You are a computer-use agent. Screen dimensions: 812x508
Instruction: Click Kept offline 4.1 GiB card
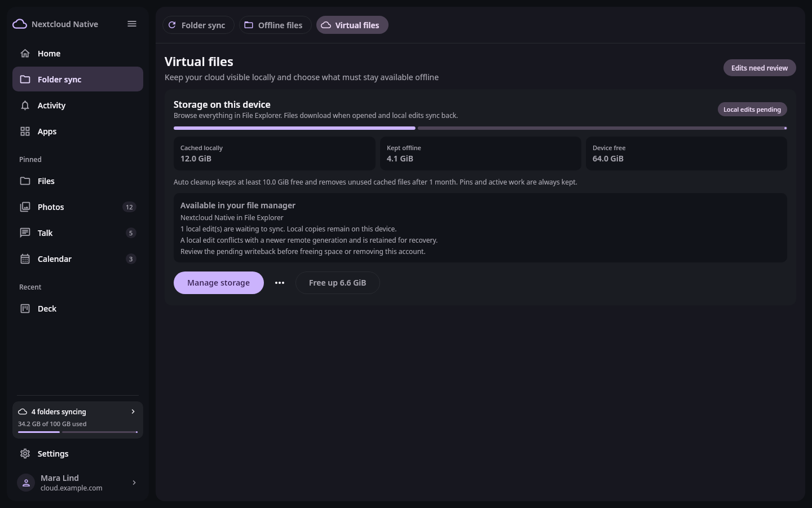click(480, 154)
